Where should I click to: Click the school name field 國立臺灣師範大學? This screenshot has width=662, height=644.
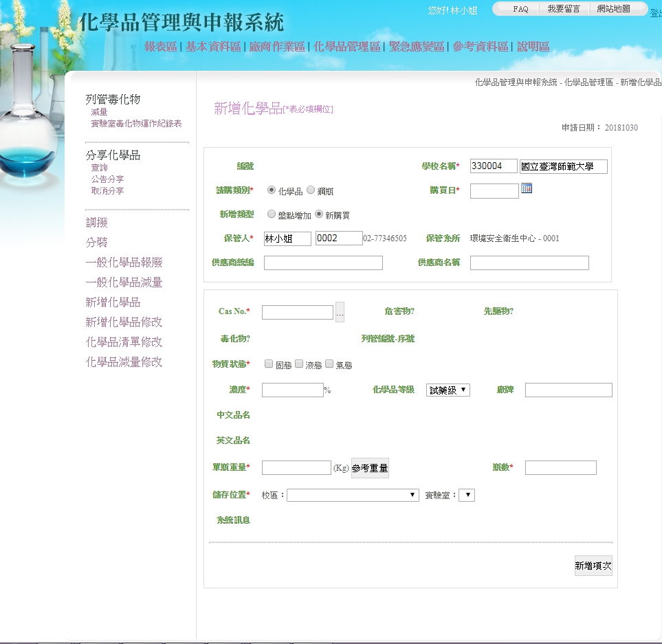point(564,166)
